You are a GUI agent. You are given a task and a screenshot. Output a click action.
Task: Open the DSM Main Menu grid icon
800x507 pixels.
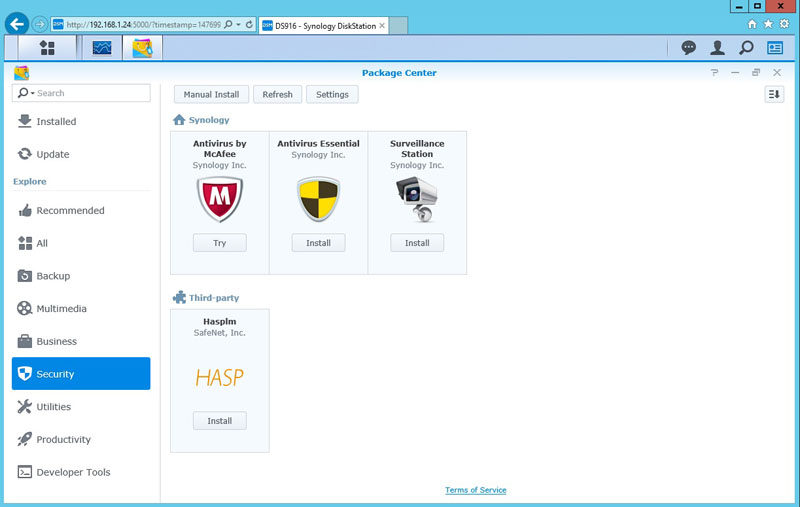tap(47, 48)
